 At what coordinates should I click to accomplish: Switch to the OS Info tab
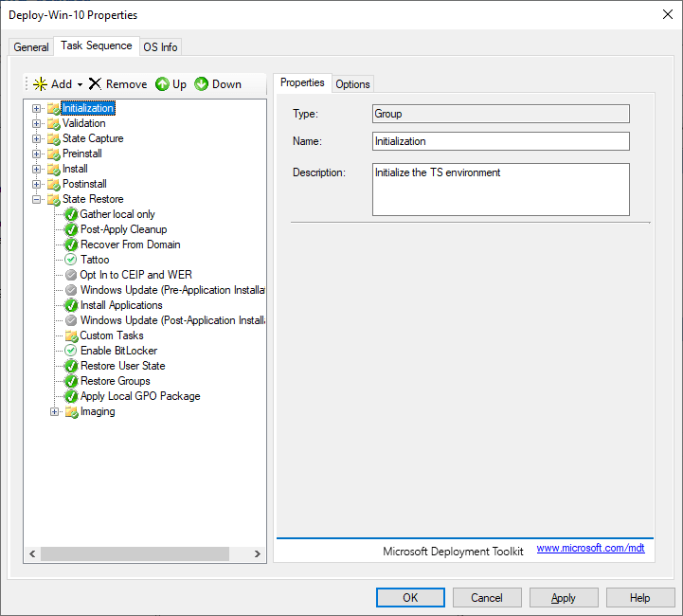click(x=160, y=47)
